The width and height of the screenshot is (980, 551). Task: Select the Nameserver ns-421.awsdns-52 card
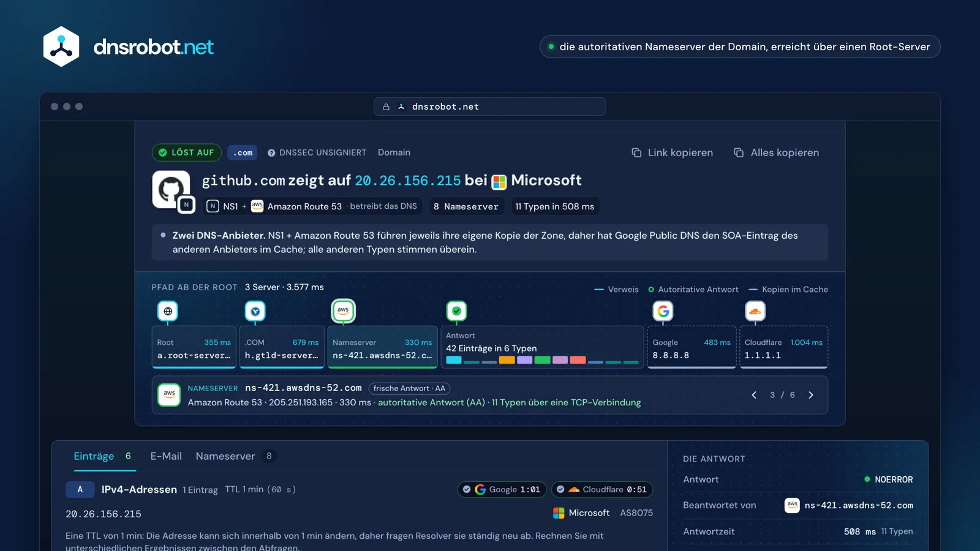click(x=382, y=347)
